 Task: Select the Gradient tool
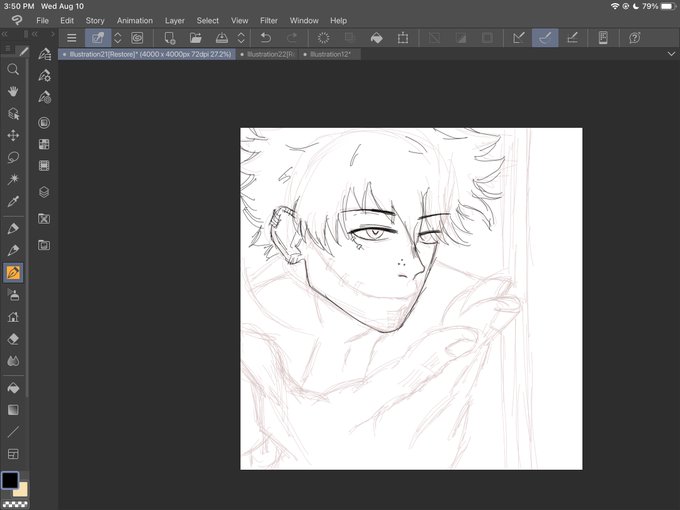click(13, 410)
